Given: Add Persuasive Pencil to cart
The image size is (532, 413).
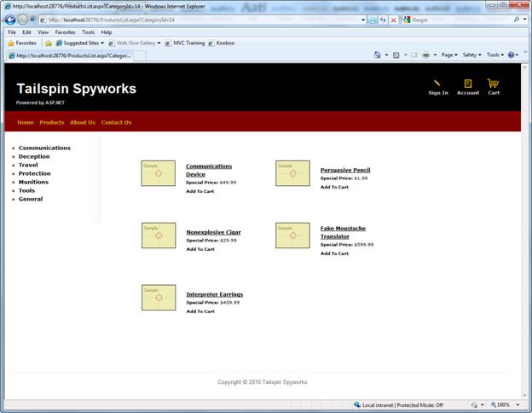Looking at the screenshot, I should point(334,187).
